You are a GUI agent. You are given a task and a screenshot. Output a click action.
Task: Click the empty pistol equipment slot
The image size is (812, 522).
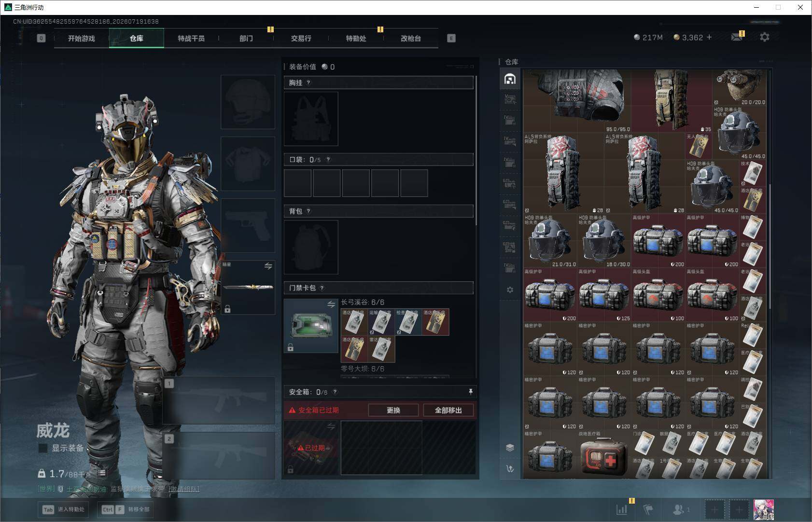(248, 225)
